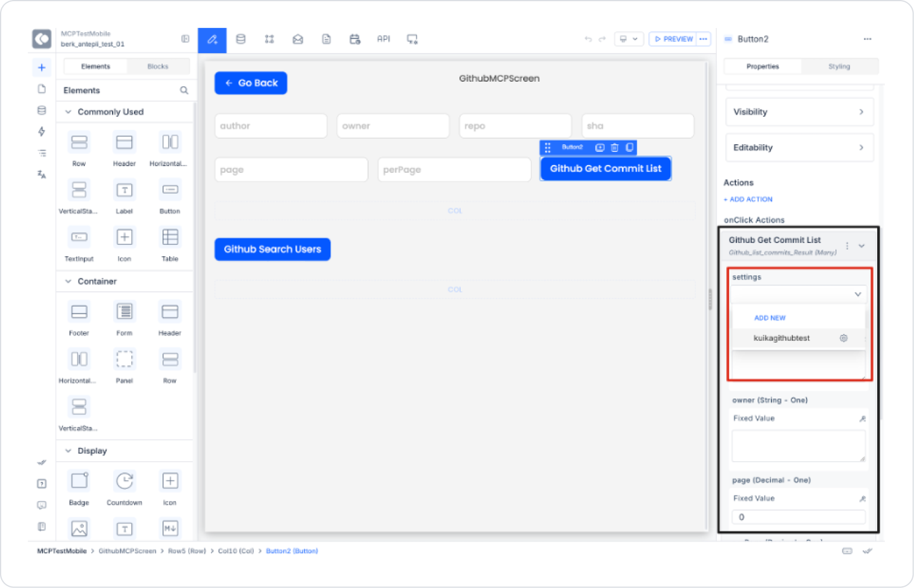Click the owner input field on canvas
Viewport: 914px width, 588px height.
click(393, 126)
